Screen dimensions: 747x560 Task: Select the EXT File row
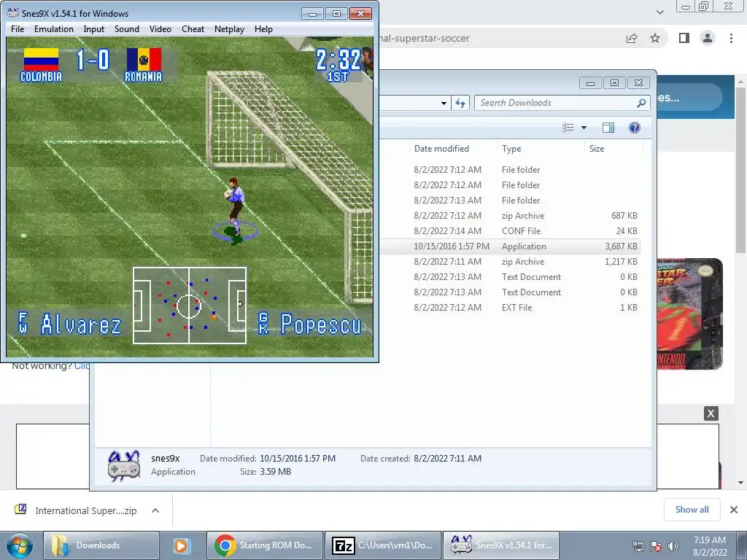point(510,307)
